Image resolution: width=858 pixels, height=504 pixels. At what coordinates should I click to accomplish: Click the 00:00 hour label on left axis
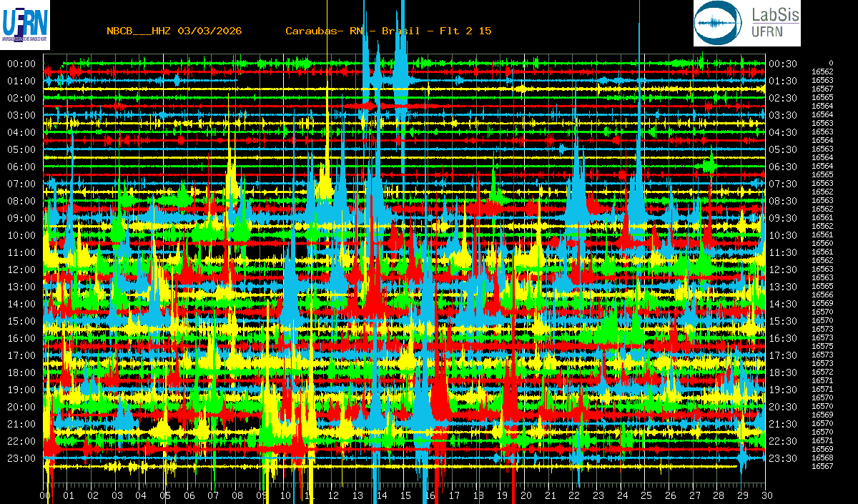(x=21, y=64)
